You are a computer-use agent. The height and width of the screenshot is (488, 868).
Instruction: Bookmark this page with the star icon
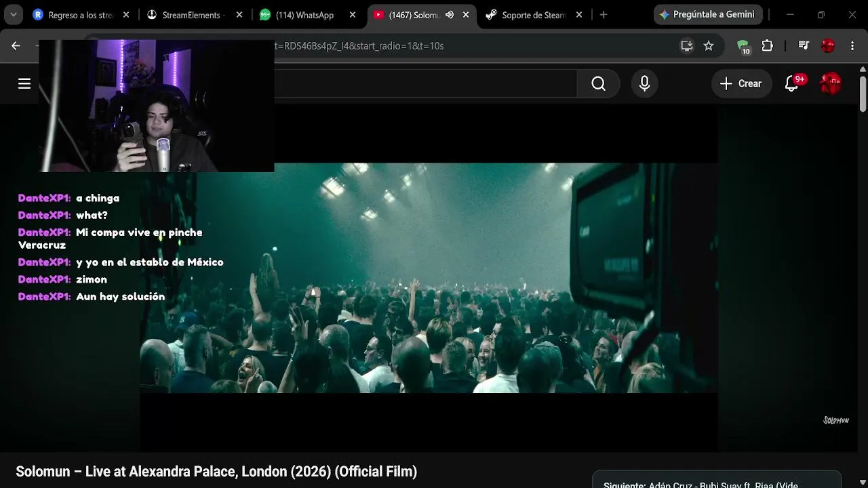pyautogui.click(x=709, y=45)
